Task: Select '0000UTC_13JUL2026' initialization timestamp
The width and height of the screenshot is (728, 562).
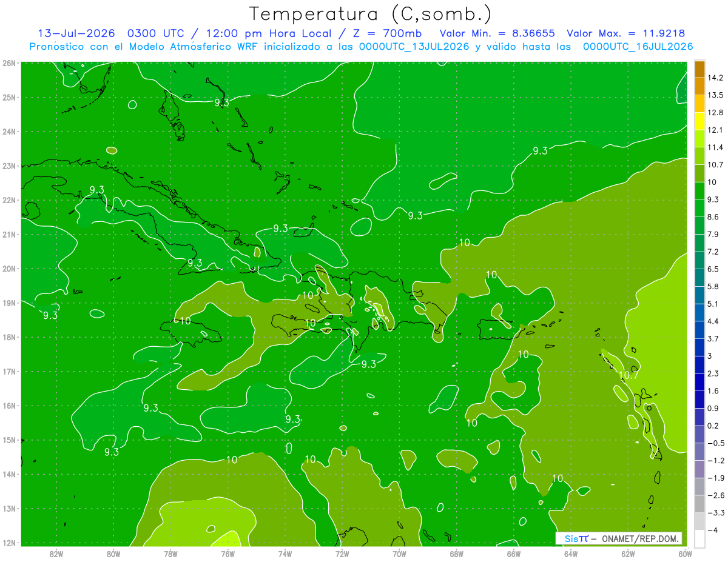Action: [414, 47]
